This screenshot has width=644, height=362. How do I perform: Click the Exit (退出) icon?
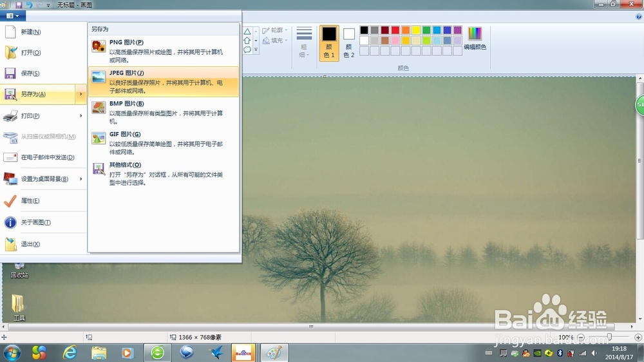[10, 244]
